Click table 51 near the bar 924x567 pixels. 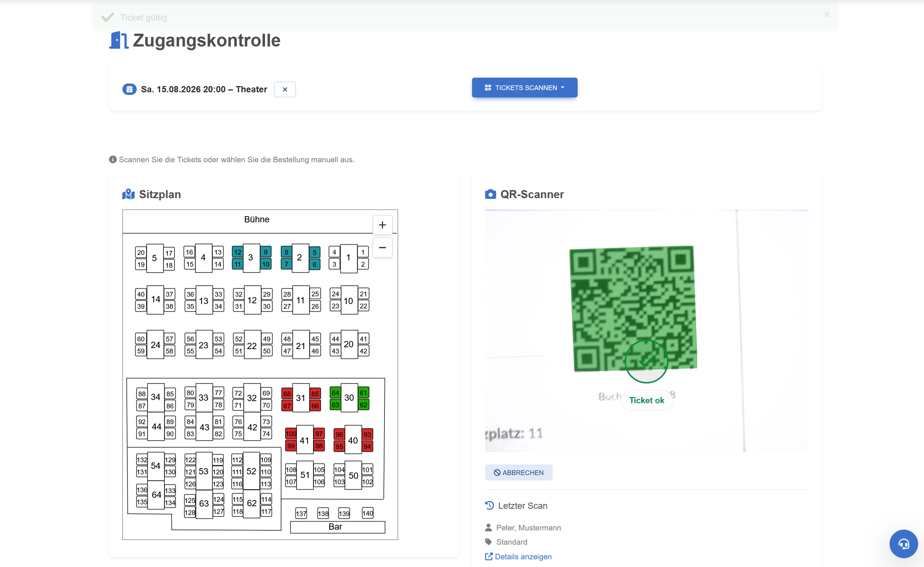click(305, 475)
